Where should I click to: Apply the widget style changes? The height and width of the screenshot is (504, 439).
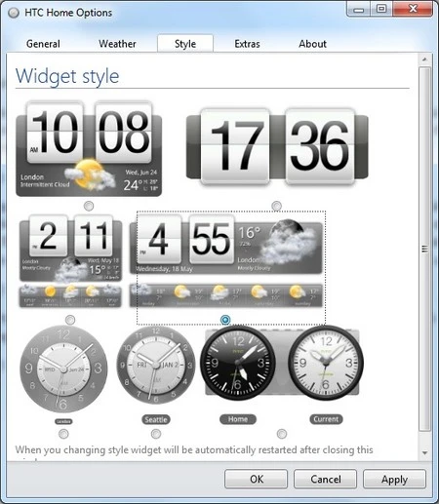[394, 479]
